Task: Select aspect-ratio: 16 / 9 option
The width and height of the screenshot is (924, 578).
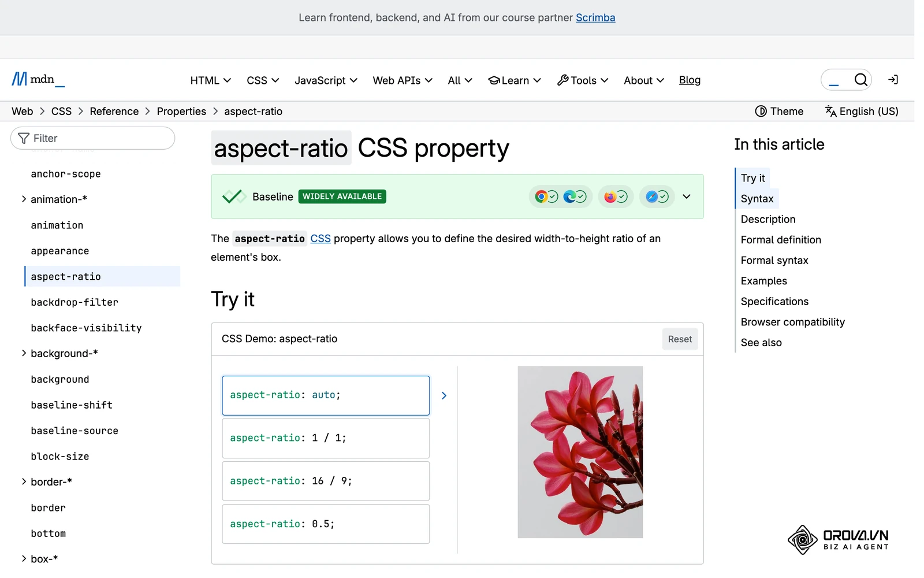Action: 326,481
